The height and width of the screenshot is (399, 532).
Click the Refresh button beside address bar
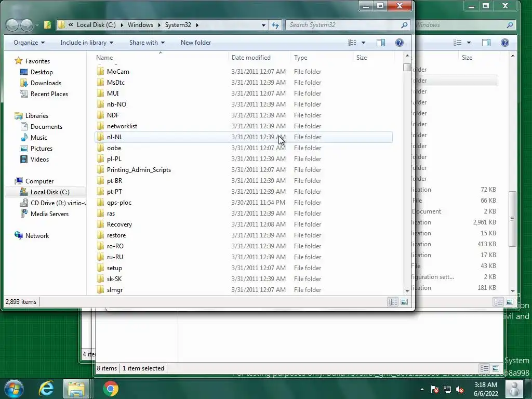275,25
